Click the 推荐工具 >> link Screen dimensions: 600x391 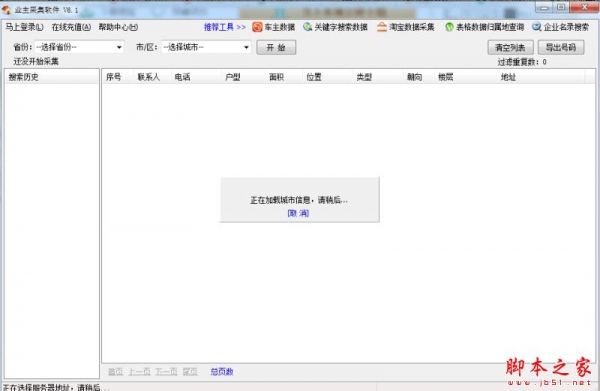coord(225,27)
